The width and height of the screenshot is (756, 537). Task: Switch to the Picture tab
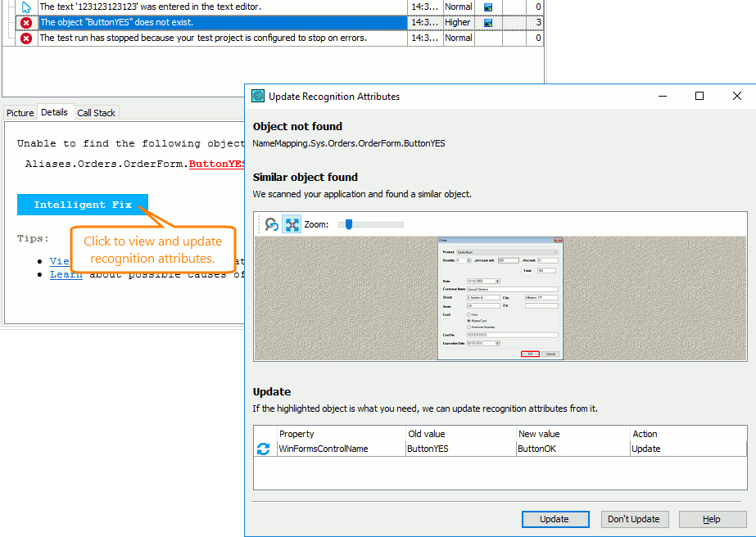coord(19,112)
